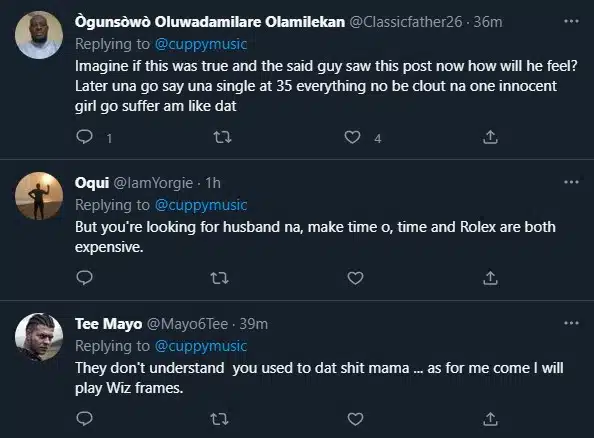Open @cuppymusic link in Tee Mayo's reply
Image resolution: width=594 pixels, height=438 pixels.
click(x=201, y=346)
